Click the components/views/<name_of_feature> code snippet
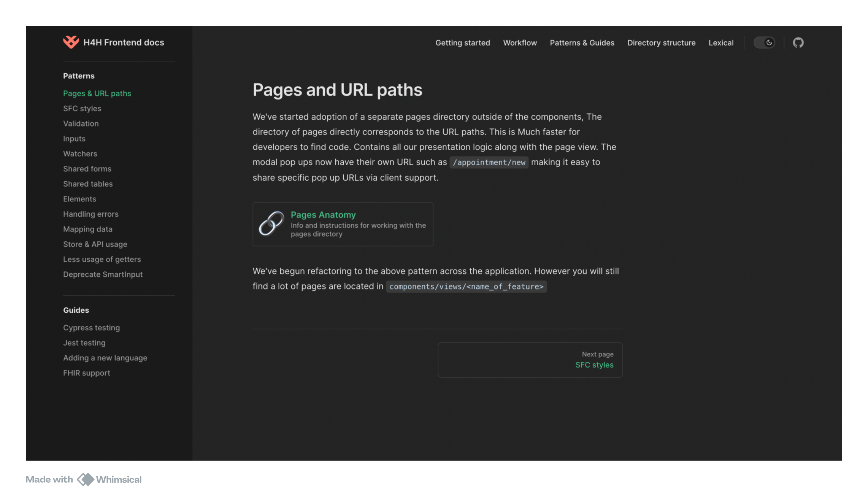The width and height of the screenshot is (868, 499). 467,287
